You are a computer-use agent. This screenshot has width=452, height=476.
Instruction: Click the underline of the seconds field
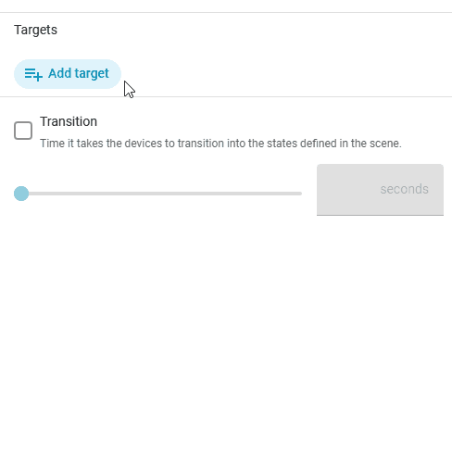[x=380, y=215]
